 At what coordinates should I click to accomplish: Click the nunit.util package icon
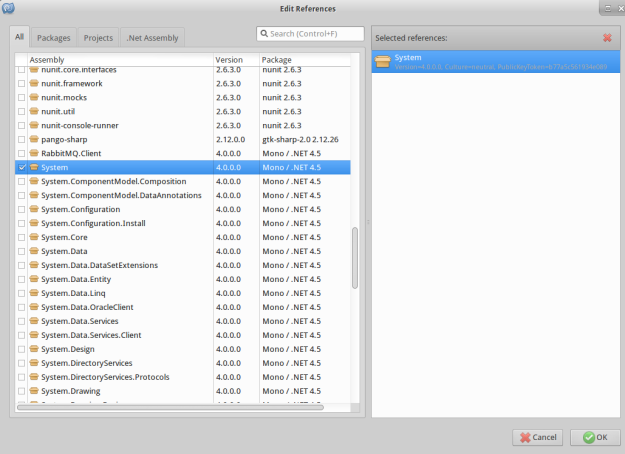click(x=34, y=111)
